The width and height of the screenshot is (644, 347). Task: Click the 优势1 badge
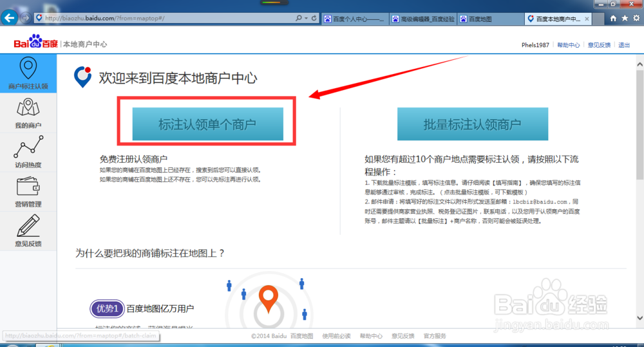107,308
